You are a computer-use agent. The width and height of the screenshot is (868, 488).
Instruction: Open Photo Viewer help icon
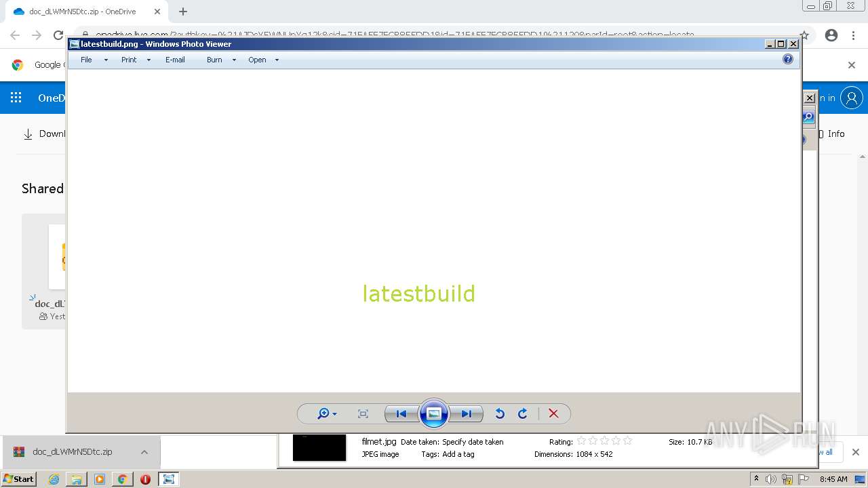click(x=787, y=59)
